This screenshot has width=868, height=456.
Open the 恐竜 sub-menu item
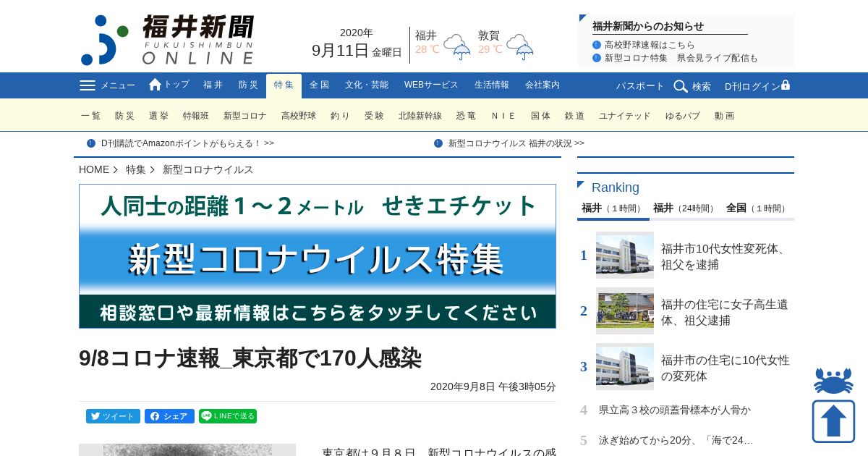(x=466, y=116)
